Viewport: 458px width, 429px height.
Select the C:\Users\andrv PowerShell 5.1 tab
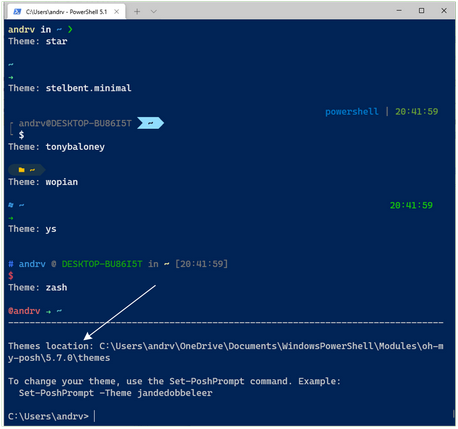point(66,11)
